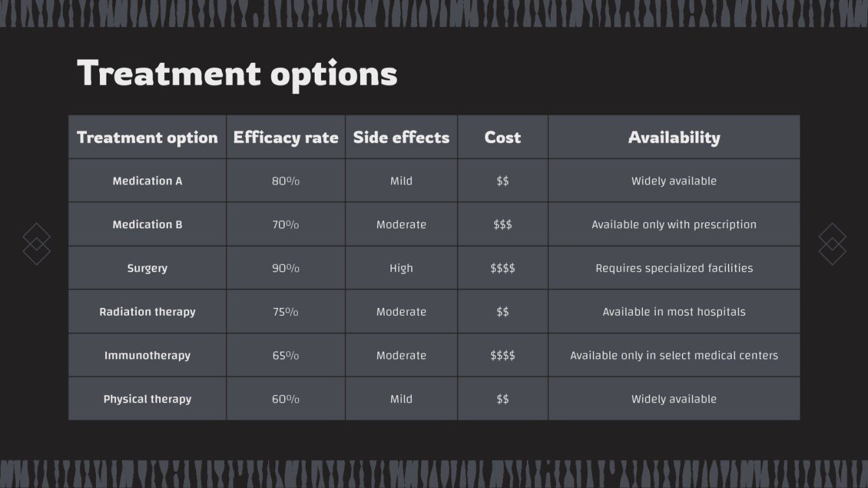The width and height of the screenshot is (868, 488).
Task: Click "Available only in select medical centers"
Action: pos(673,355)
